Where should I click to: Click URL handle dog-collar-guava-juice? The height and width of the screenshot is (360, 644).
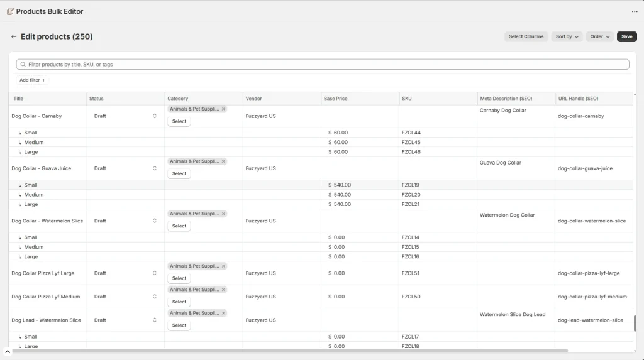click(594, 168)
